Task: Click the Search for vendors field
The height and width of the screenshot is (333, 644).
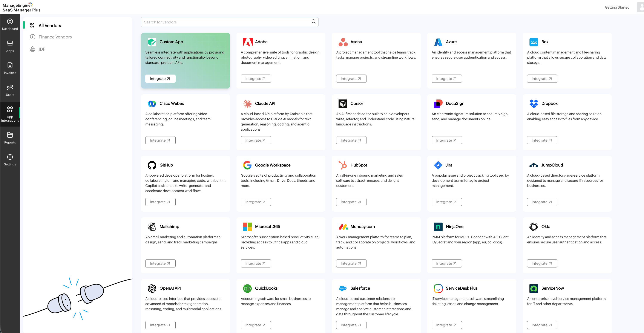Action: [x=230, y=22]
